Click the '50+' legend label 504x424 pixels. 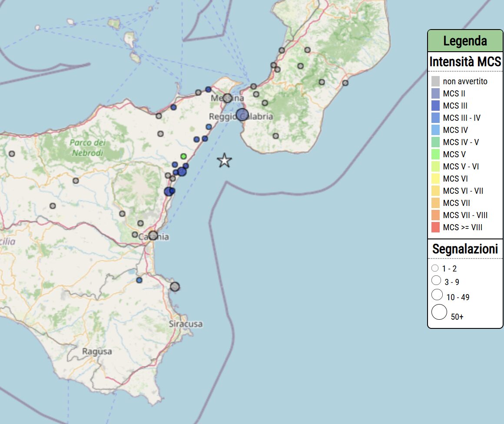click(x=457, y=317)
